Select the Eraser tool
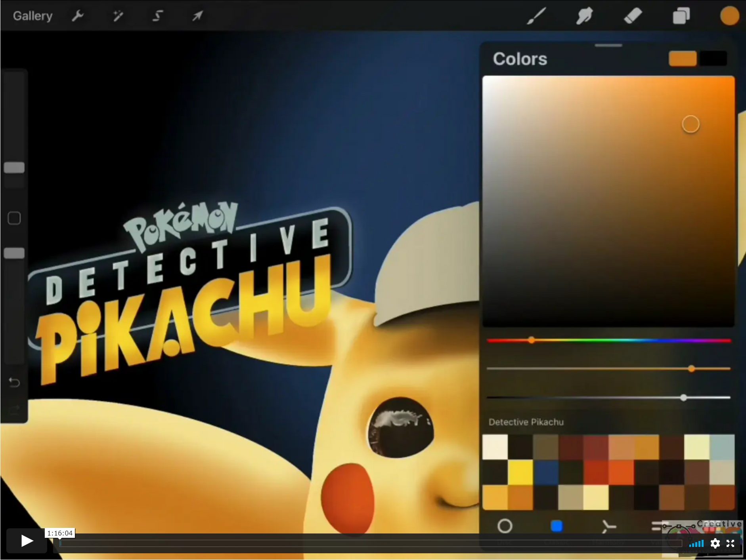 click(633, 15)
